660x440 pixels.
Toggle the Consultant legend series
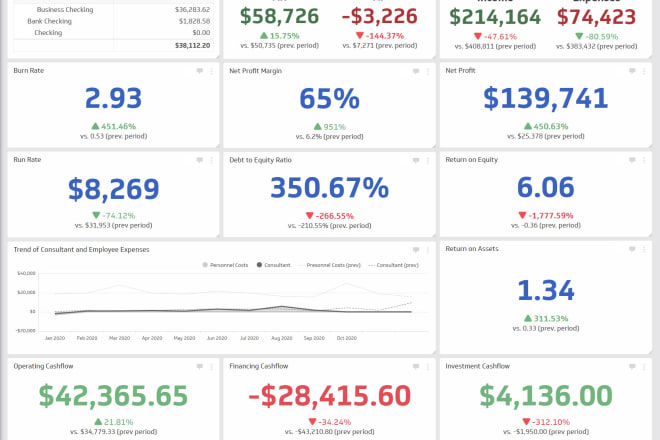click(274, 265)
